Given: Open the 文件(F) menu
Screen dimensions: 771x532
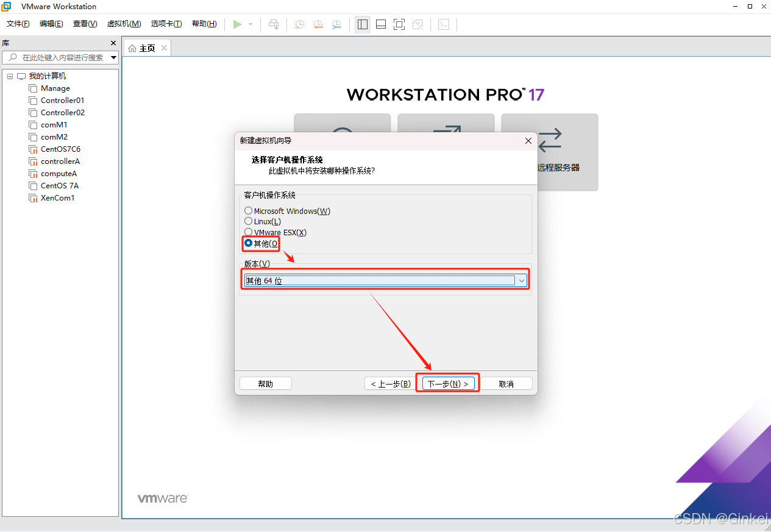Looking at the screenshot, I should pyautogui.click(x=18, y=24).
